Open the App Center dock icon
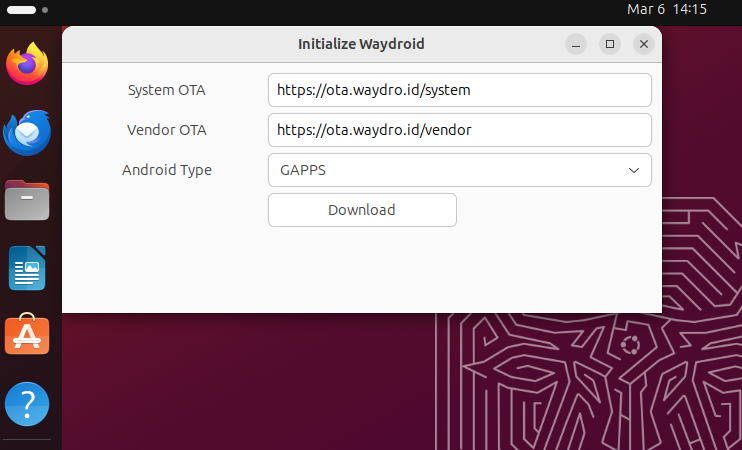This screenshot has height=450, width=742. tap(27, 336)
